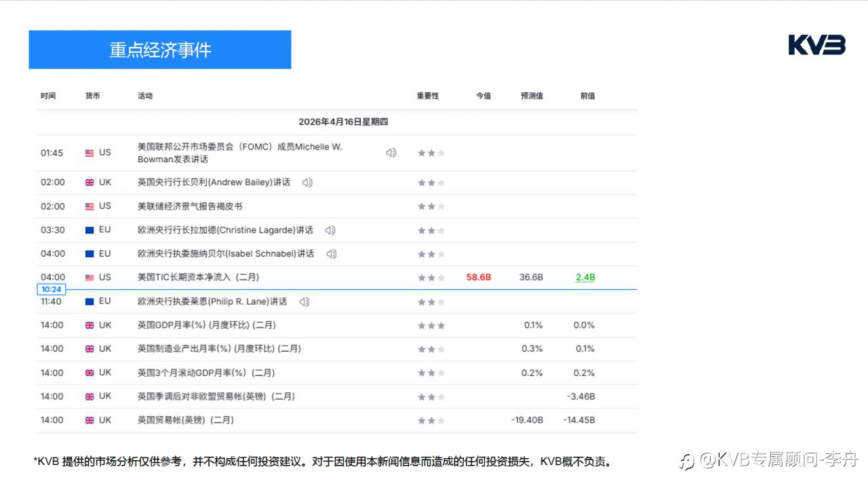Screen dimensions: 868x488
Task: Toggle the third star on 英国GDP月率 importance rating
Action: point(440,325)
